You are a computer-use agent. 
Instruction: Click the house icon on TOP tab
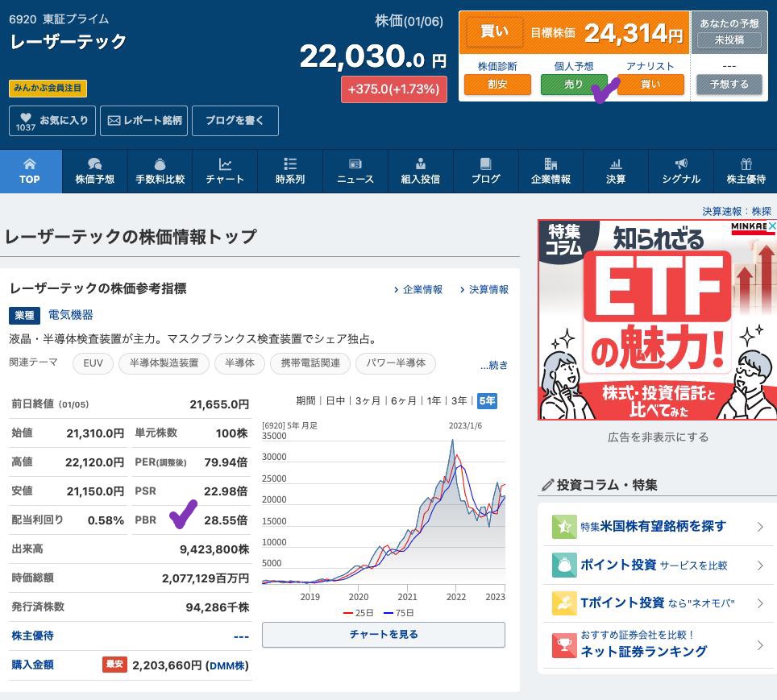pyautogui.click(x=30, y=164)
